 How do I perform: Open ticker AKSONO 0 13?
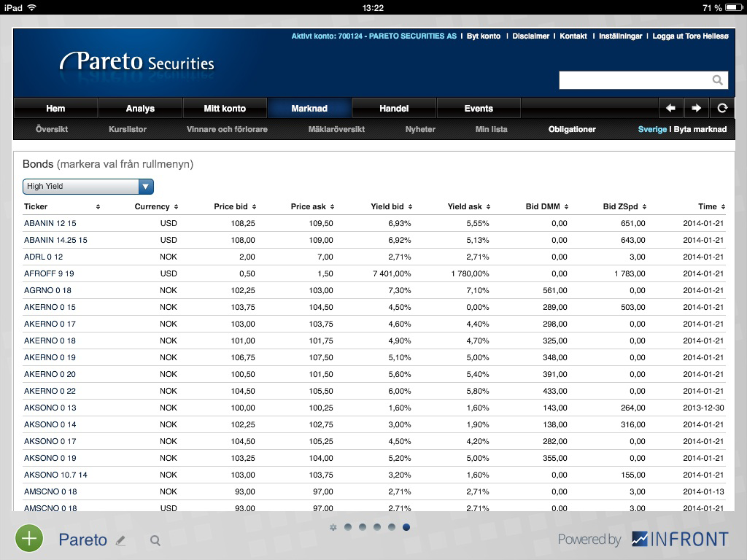tap(50, 408)
